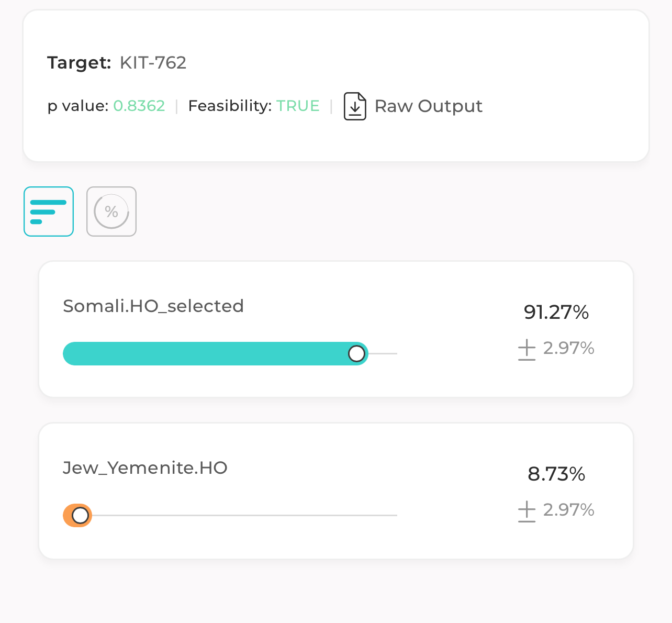672x623 pixels.
Task: Click the plus-minus icon beside Jew_Yemenite error
Action: point(527,511)
